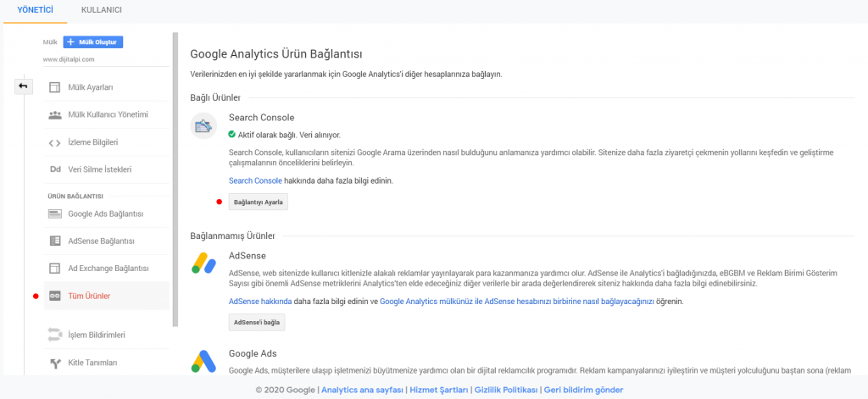The height and width of the screenshot is (399, 868).
Task: Click the back arrow icon in sidebar
Action: [23, 86]
